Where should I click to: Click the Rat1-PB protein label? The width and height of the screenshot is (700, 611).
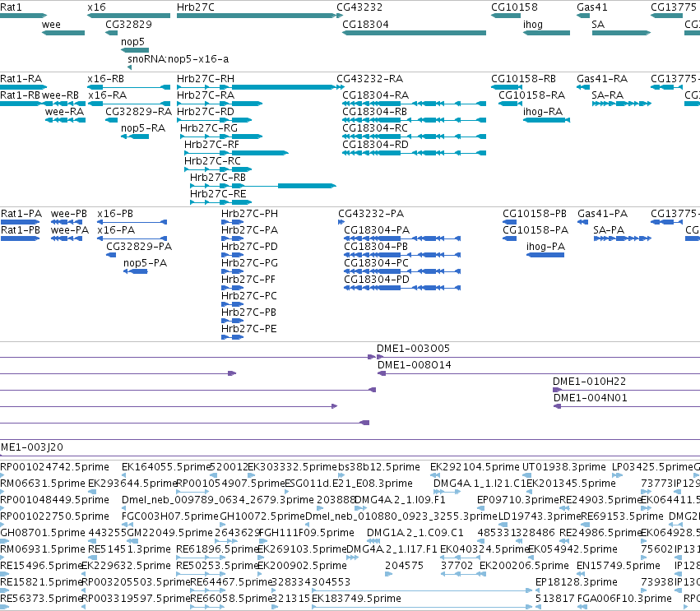click(21, 230)
